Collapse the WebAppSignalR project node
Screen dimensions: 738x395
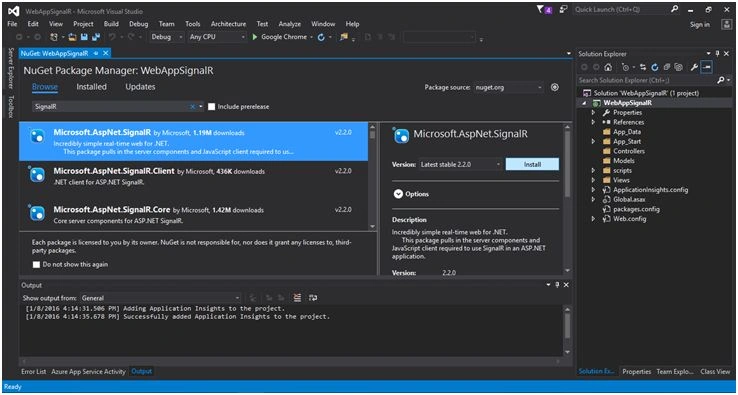(585, 103)
